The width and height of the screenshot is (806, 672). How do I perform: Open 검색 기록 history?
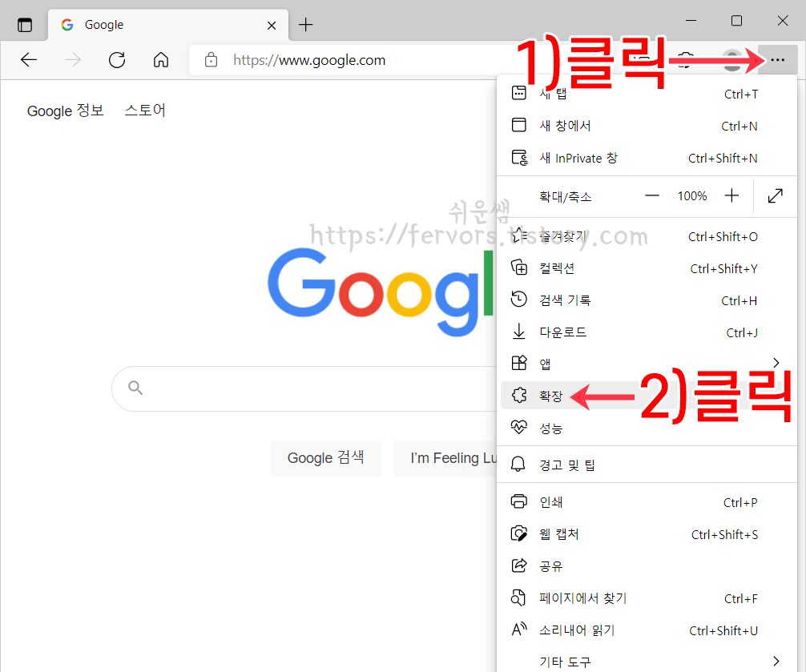[x=647, y=300]
